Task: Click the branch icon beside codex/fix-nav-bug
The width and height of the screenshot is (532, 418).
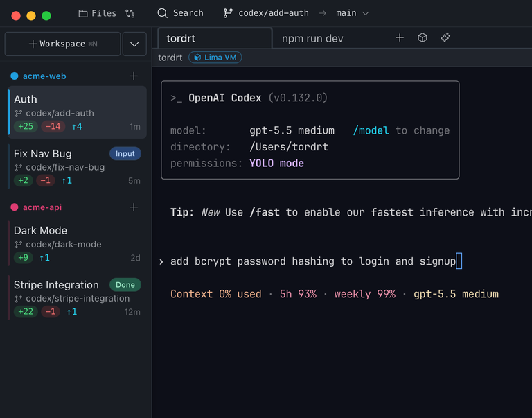Action: (18, 167)
